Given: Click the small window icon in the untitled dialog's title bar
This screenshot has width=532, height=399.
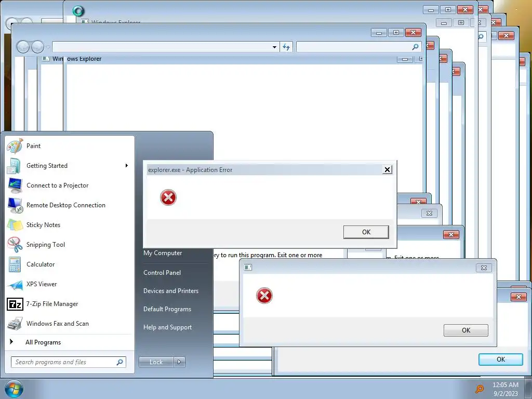Looking at the screenshot, I should (x=248, y=268).
